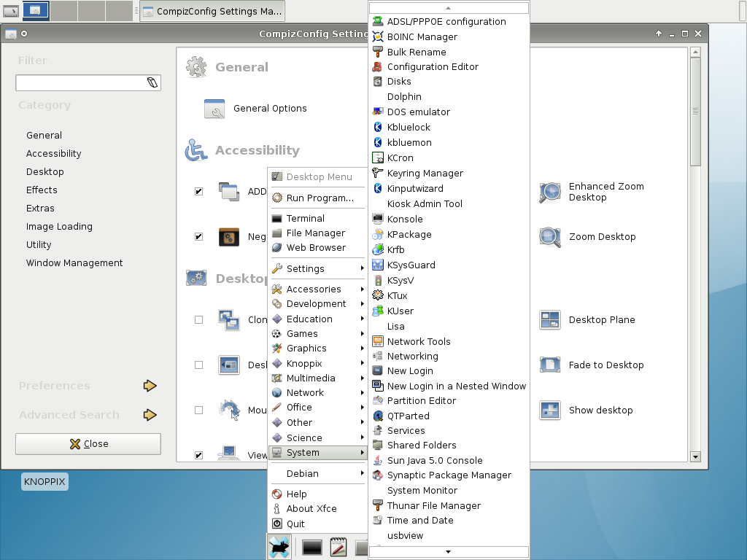
Task: Click scroll-up arrow at top of System submenu
Action: (x=449, y=7)
